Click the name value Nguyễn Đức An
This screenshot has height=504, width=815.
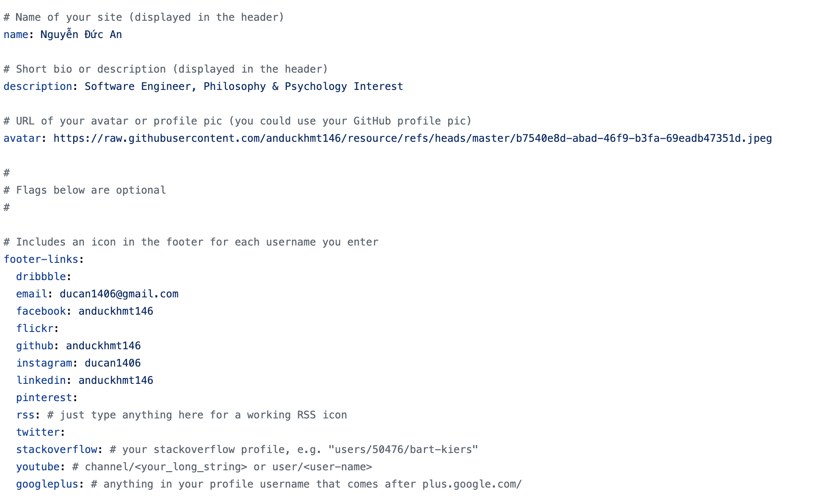[81, 35]
